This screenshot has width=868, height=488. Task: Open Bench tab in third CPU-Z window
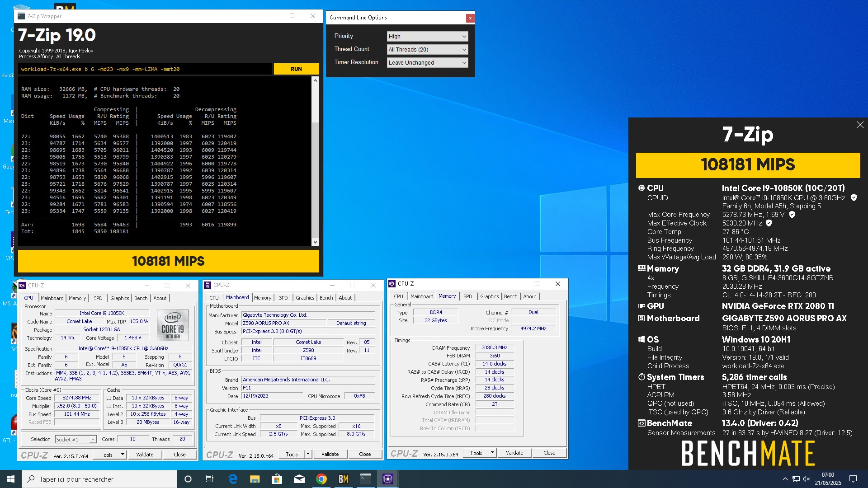(510, 296)
